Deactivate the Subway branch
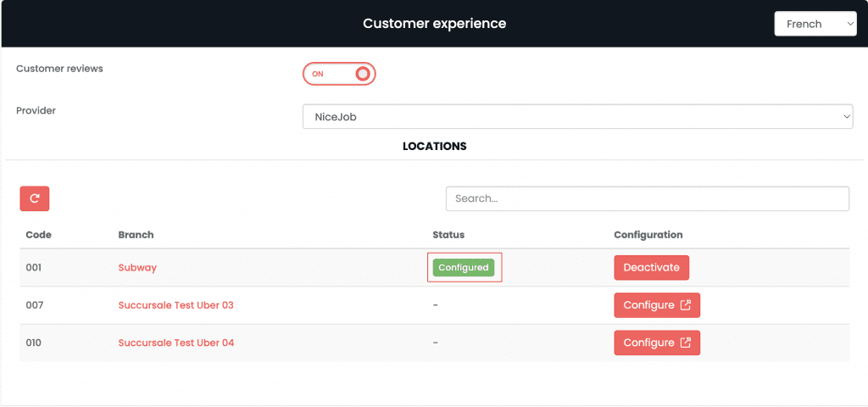868x407 pixels. (x=651, y=267)
